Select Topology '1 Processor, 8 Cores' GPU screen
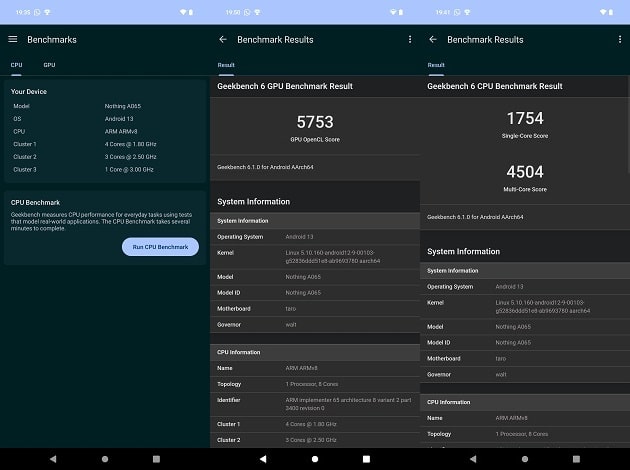The image size is (630, 470). click(312, 384)
